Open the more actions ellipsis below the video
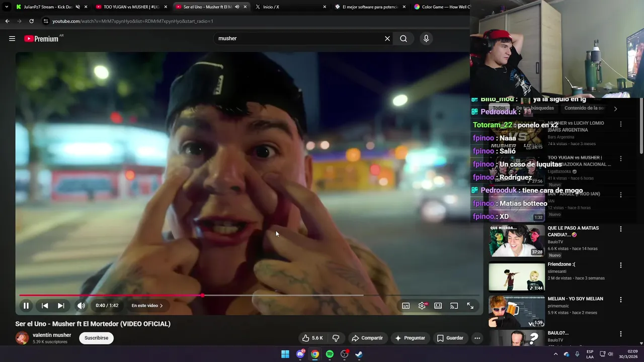 click(477, 338)
